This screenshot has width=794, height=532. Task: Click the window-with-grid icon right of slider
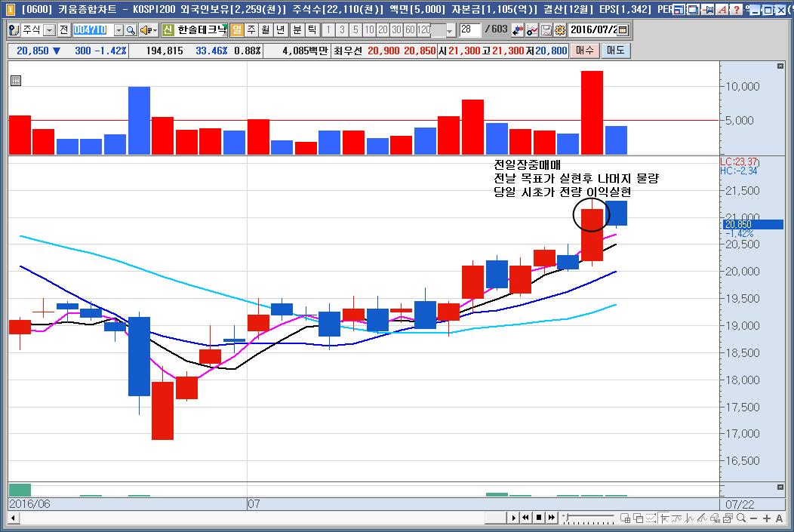pyautogui.click(x=626, y=518)
